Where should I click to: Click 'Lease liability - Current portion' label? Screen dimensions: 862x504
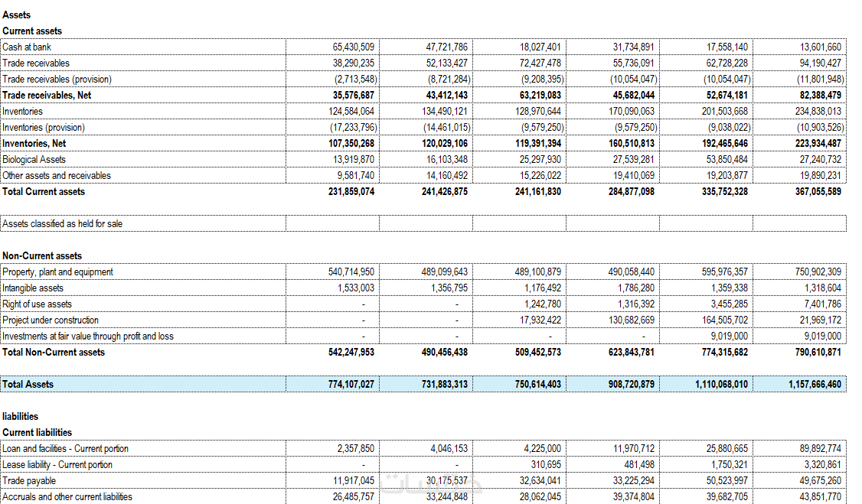pos(57,464)
